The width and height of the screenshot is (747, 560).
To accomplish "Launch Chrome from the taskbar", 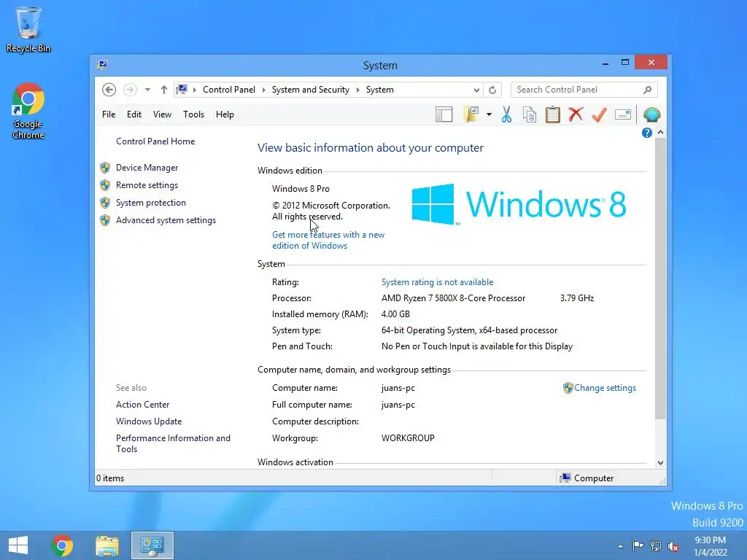I will [62, 545].
